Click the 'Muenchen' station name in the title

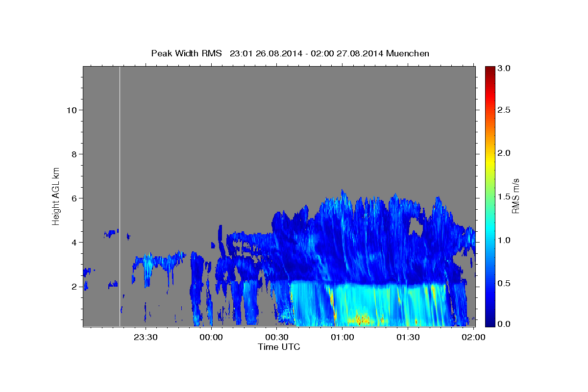[408, 53]
